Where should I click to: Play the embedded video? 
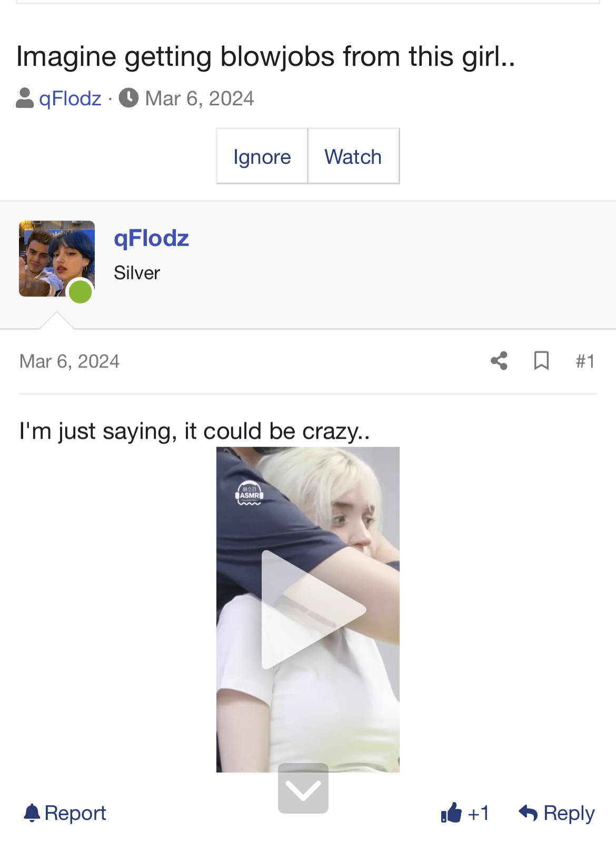click(x=308, y=609)
